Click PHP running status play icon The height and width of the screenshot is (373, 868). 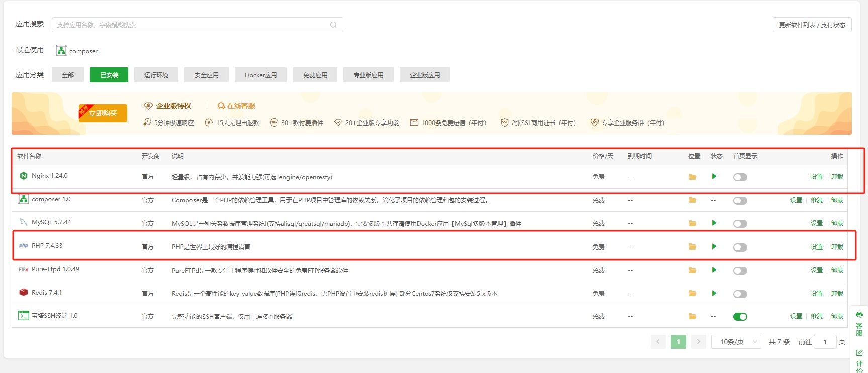(x=714, y=246)
